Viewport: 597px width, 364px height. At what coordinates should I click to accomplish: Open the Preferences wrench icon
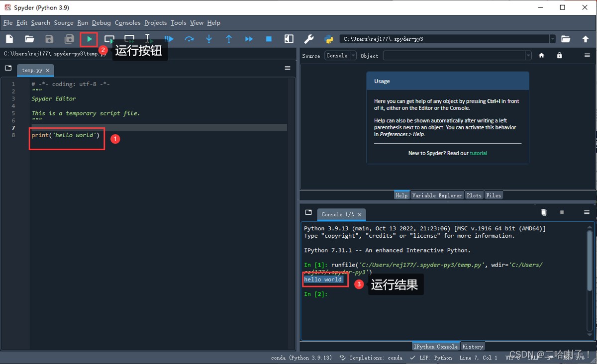(308, 39)
